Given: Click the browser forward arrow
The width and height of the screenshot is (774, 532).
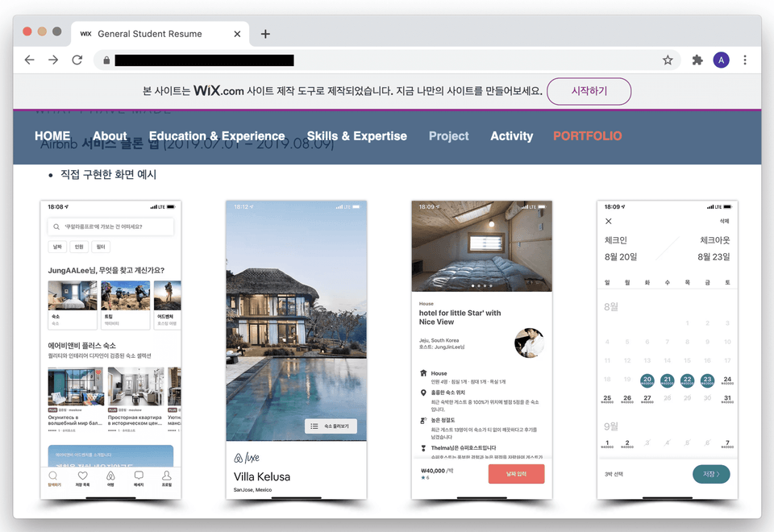Looking at the screenshot, I should point(53,60).
